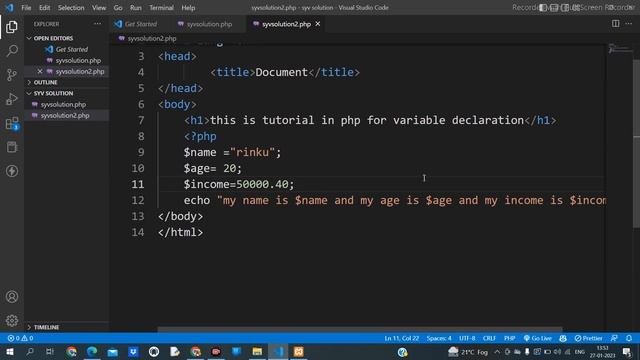Screen dimensions: 640x360
Task: Open the Edit menu
Action: [44, 8]
